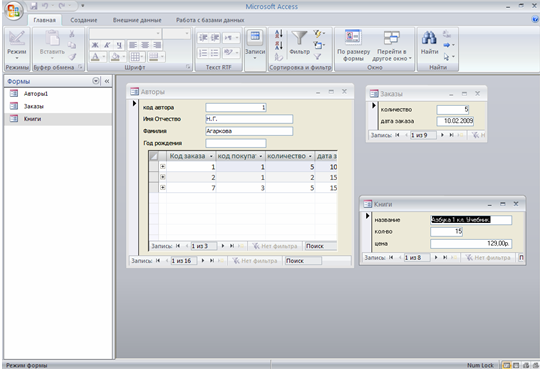
Task: Open the Go To arrow dropdown
Action: 448,45
